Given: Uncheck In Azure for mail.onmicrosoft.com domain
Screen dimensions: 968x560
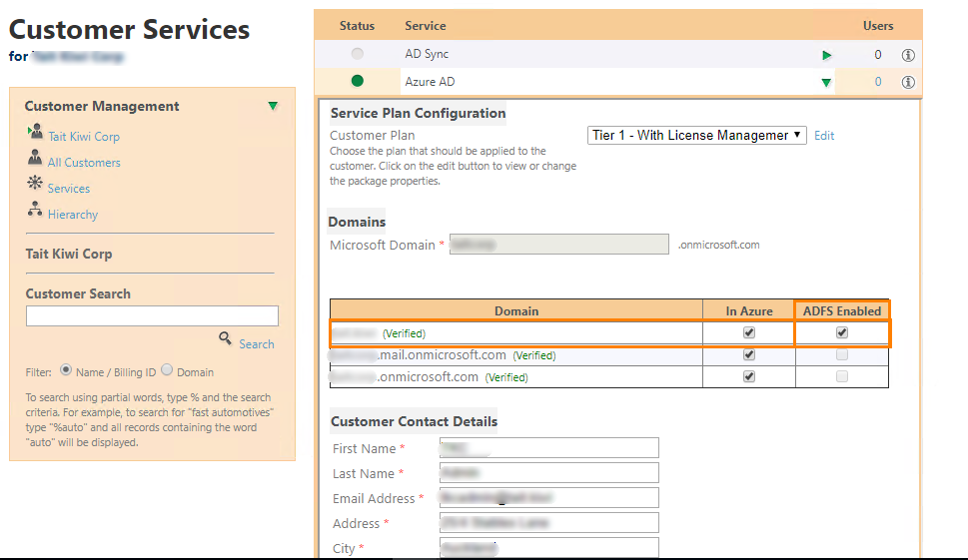Looking at the screenshot, I should (x=749, y=355).
